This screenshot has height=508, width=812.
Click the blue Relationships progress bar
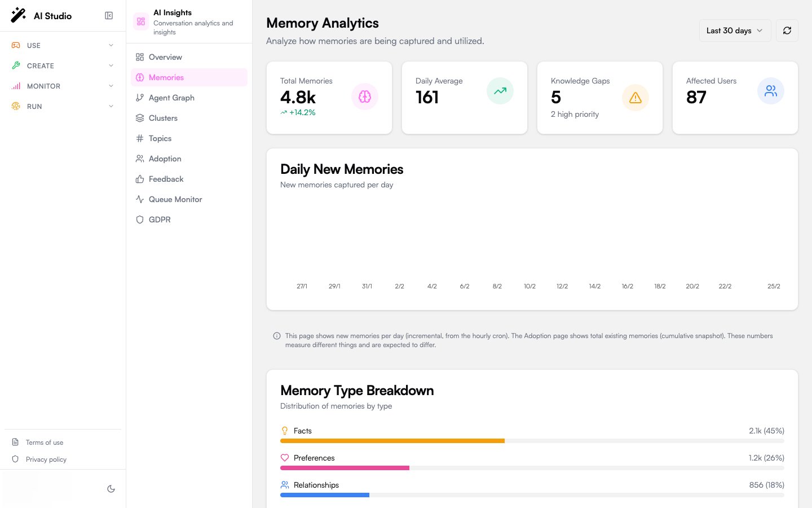[325, 495]
